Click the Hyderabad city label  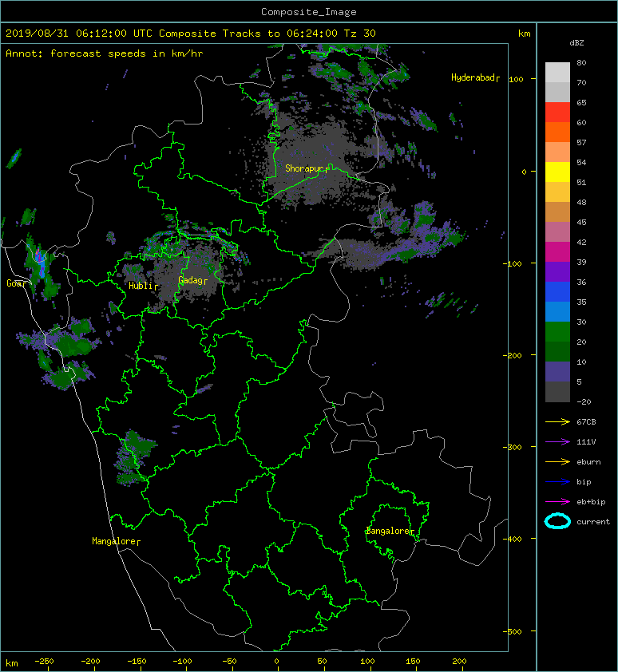(x=473, y=77)
